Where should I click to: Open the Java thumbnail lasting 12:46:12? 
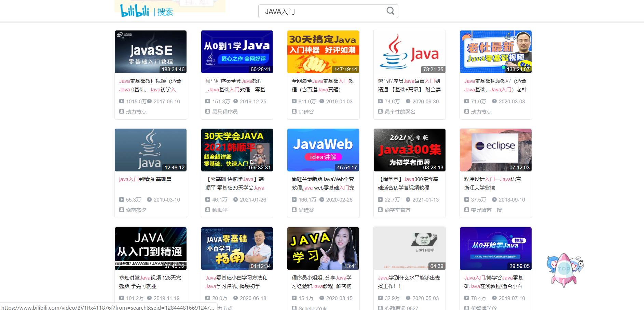[x=151, y=150]
